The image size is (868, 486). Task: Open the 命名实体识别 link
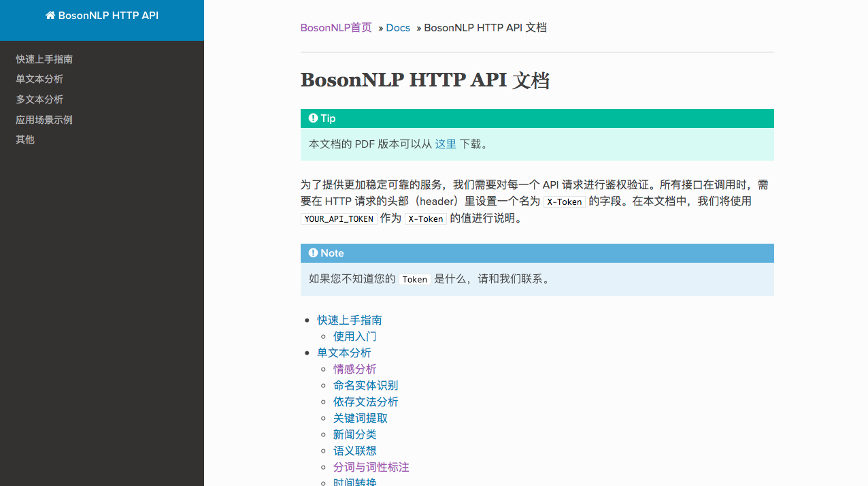366,385
